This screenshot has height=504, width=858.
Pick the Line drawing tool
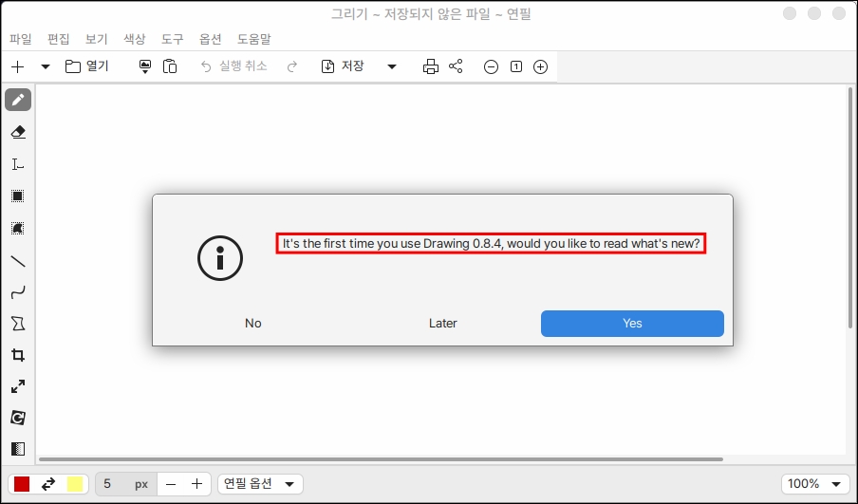click(x=18, y=261)
